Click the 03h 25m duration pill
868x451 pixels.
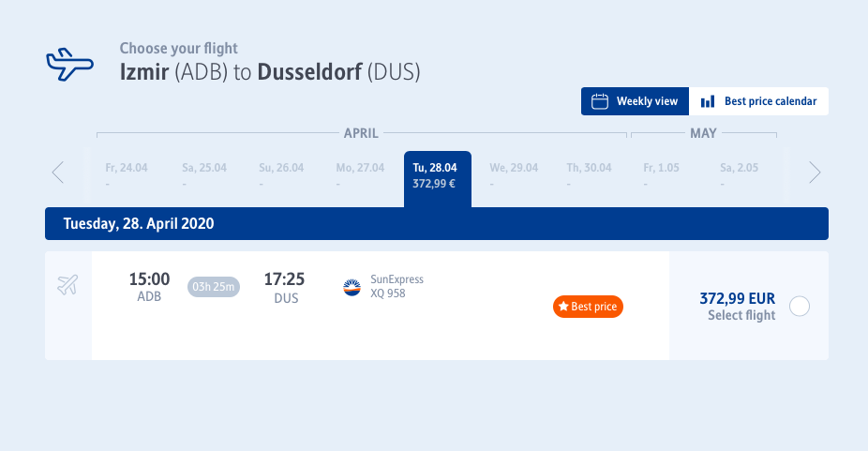tap(213, 287)
